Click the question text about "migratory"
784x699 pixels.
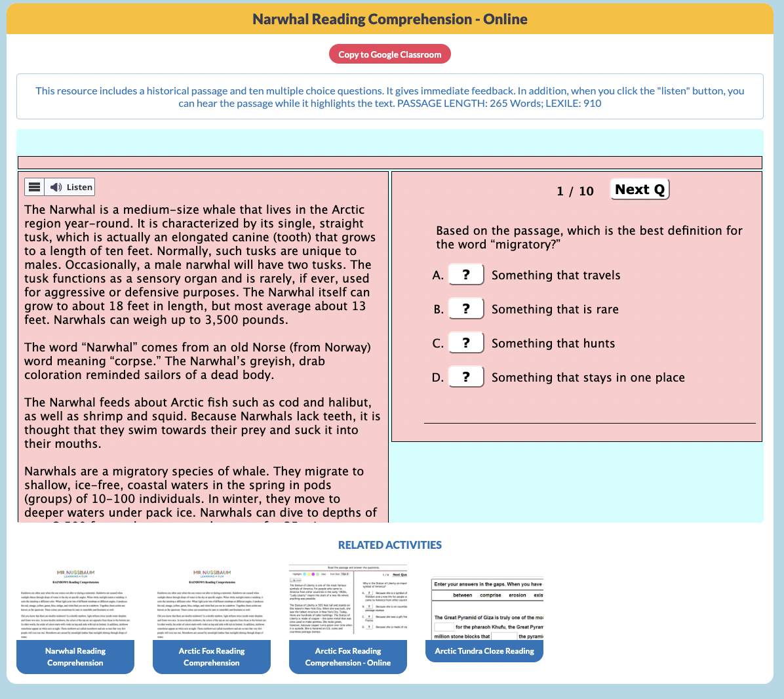[589, 237]
